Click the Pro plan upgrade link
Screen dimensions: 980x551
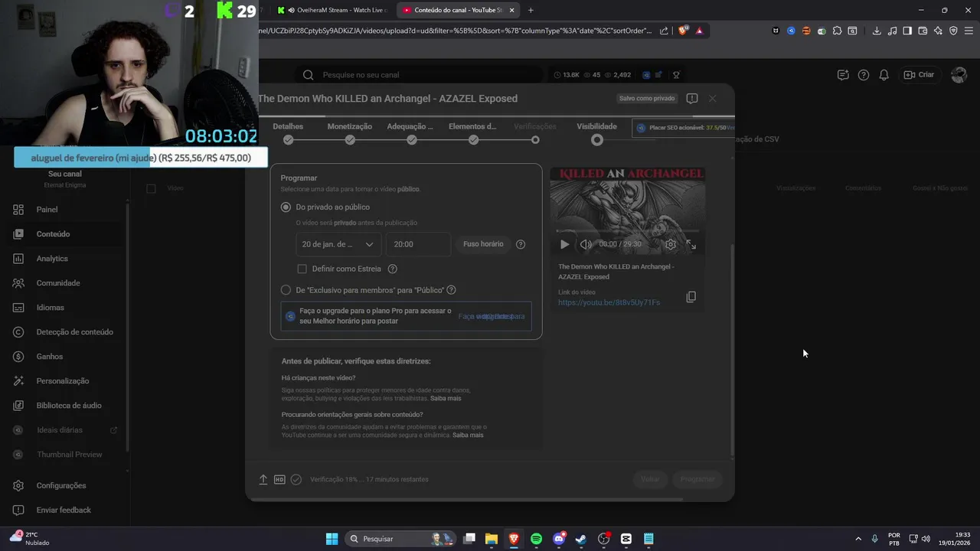coord(491,316)
